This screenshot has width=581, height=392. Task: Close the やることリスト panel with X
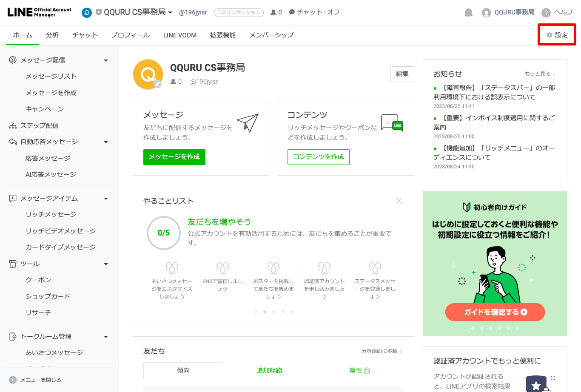click(x=399, y=201)
